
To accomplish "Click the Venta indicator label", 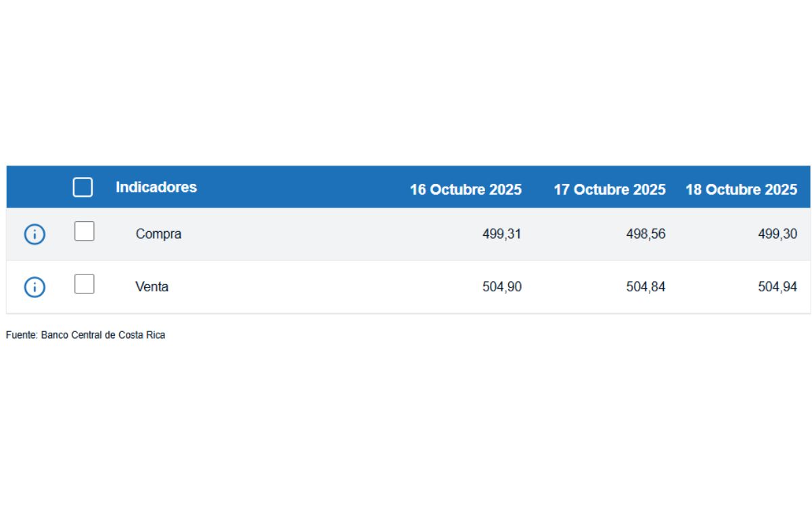I will (152, 287).
